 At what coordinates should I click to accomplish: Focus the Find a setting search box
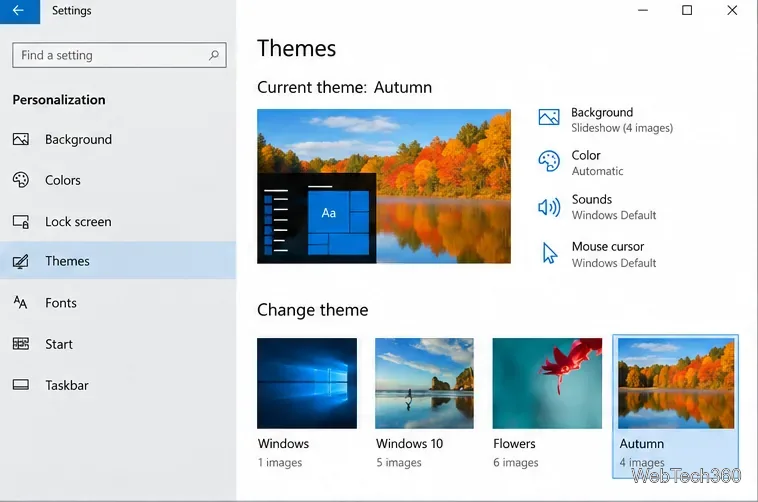[119, 55]
